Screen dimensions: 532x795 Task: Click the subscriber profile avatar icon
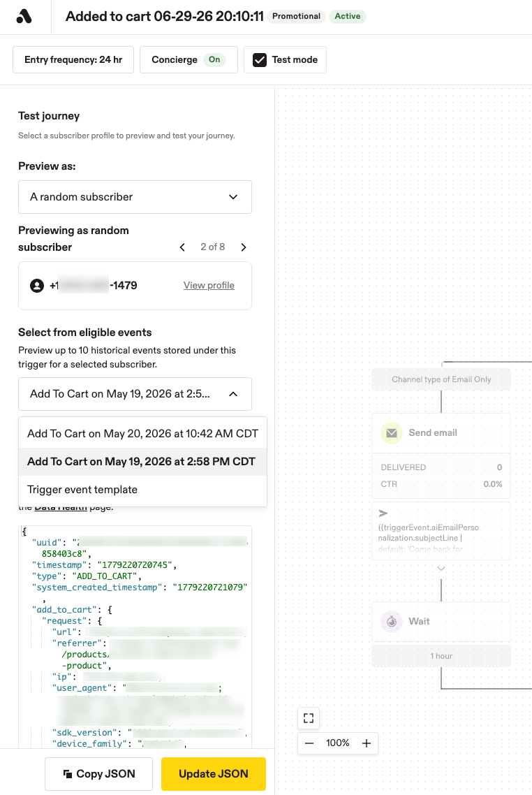(37, 286)
